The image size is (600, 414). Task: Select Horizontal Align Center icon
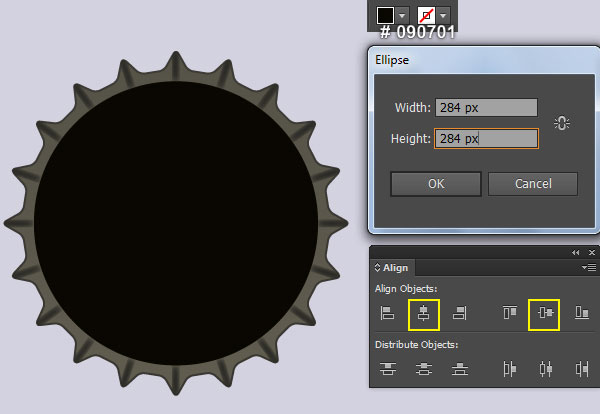pos(424,315)
